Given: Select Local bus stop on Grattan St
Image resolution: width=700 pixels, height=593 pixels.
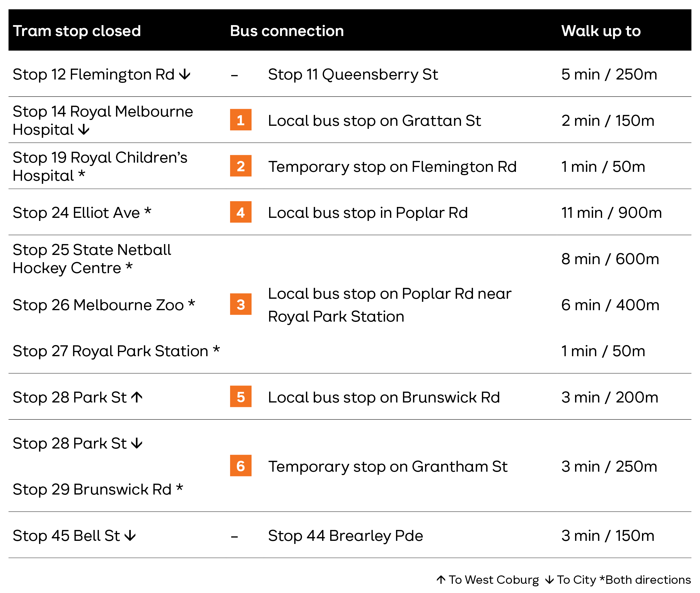Looking at the screenshot, I should (374, 120).
